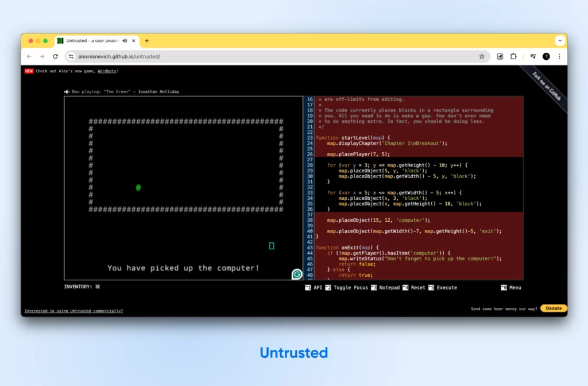Open the API reference
This screenshot has width=588, height=386.
point(314,287)
